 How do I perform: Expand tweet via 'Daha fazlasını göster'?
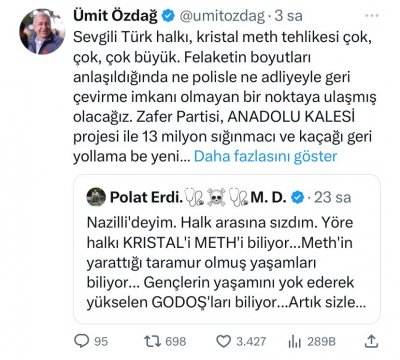point(265,156)
